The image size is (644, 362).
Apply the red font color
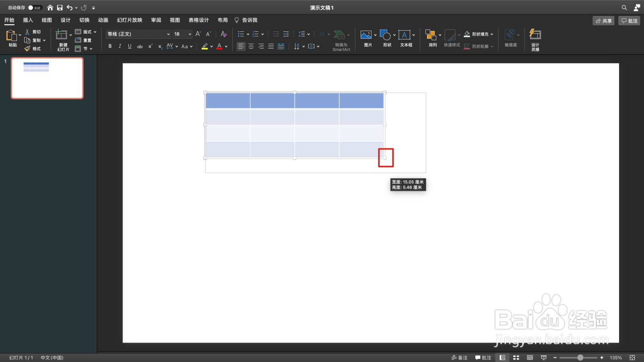tap(219, 46)
